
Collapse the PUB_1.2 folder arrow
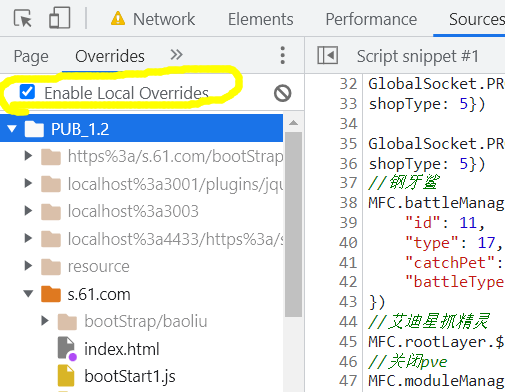[x=12, y=129]
